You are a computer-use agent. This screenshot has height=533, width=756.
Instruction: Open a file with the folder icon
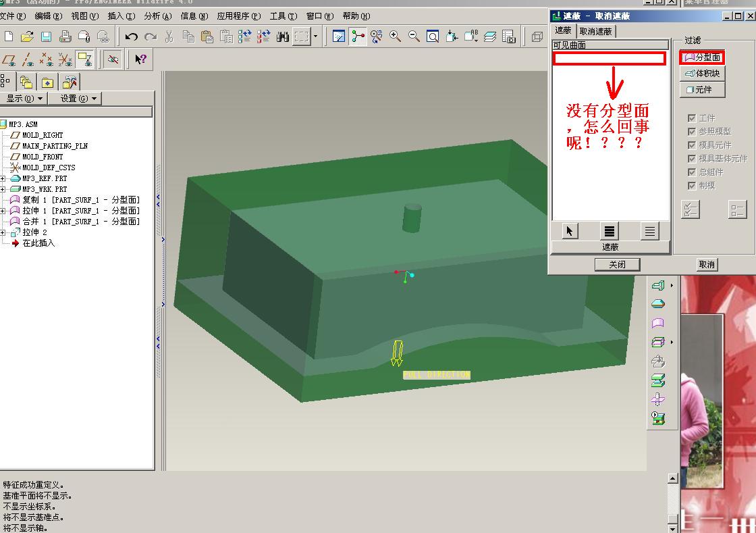click(27, 36)
